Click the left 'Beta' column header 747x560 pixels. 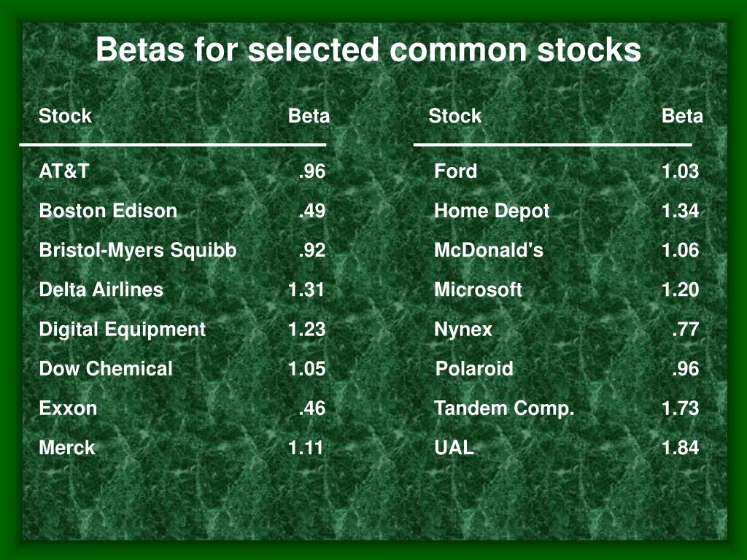(x=309, y=116)
